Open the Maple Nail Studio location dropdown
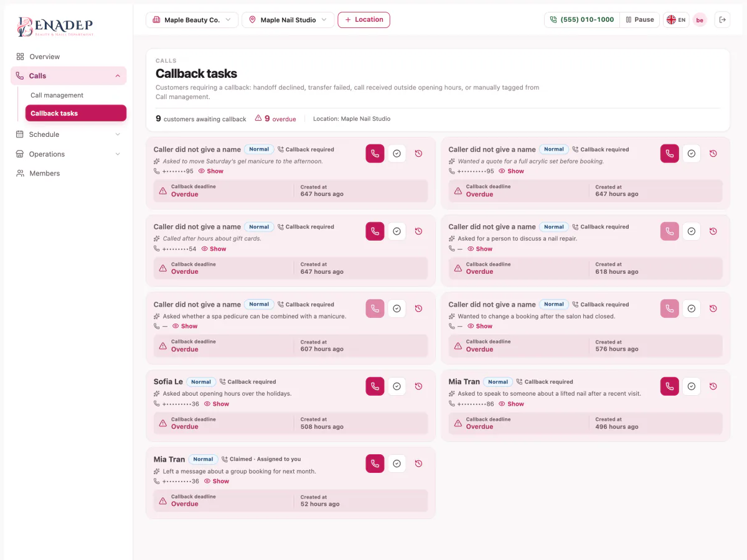 288,20
